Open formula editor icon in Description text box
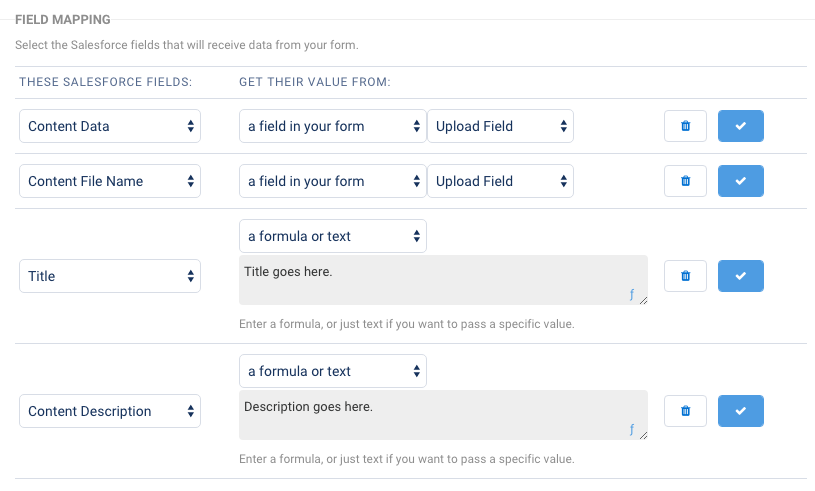 [631, 430]
